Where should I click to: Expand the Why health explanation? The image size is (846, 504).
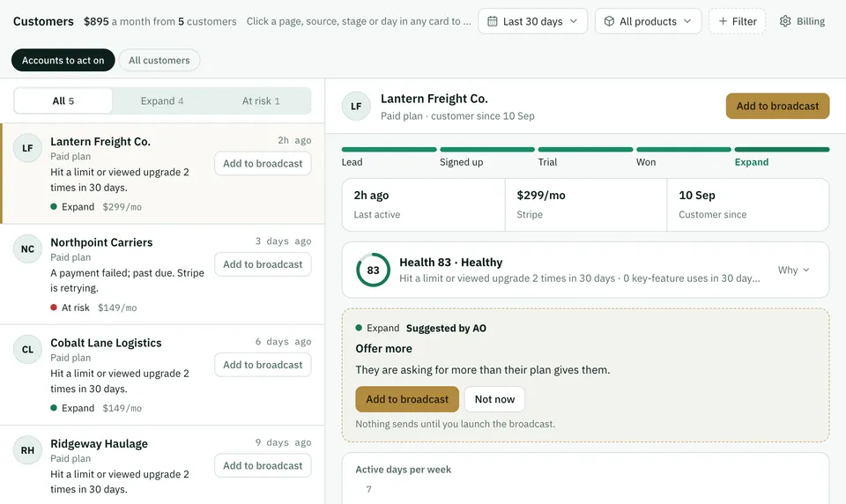[793, 270]
